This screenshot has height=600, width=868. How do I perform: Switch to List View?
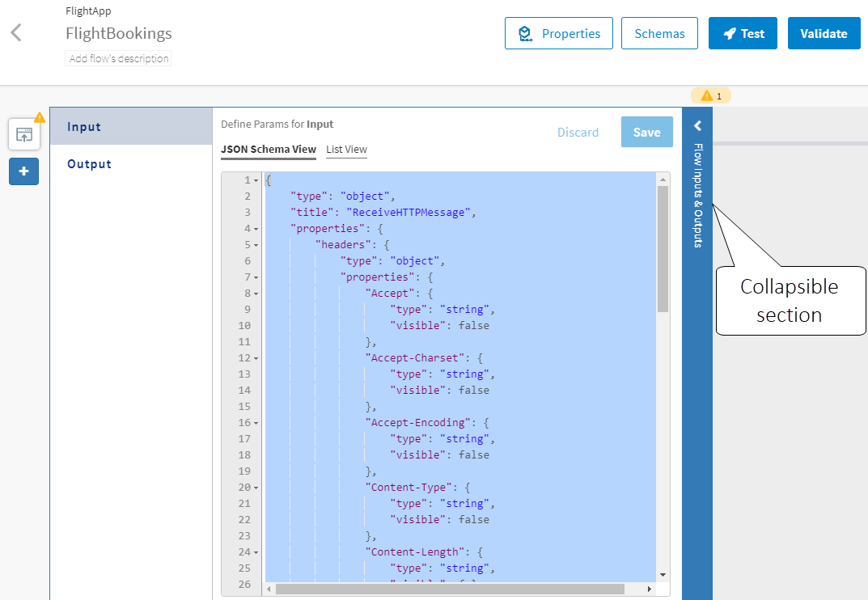pos(346,150)
